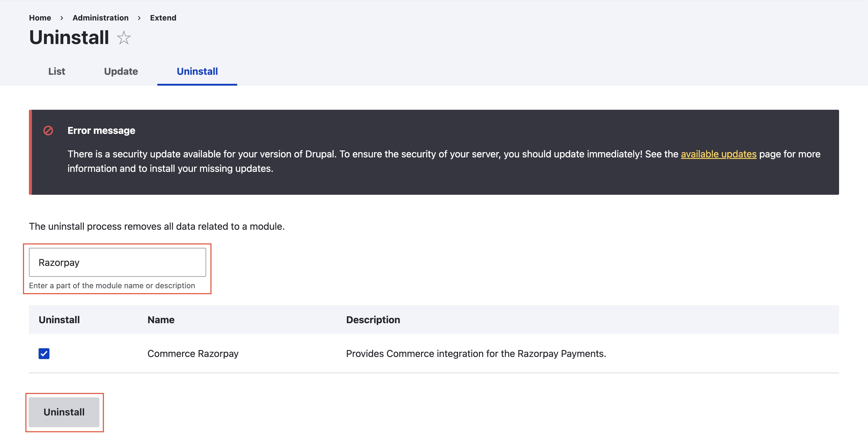Select the Commerce Razorpay module name
Image resolution: width=868 pixels, height=445 pixels.
193,353
